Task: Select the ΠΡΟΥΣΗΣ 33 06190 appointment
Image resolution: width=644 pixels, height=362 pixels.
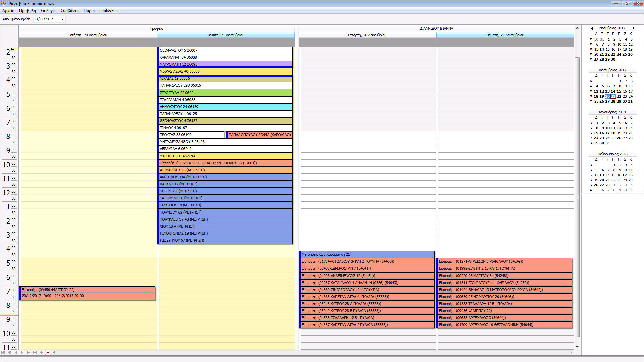Action: click(191, 135)
